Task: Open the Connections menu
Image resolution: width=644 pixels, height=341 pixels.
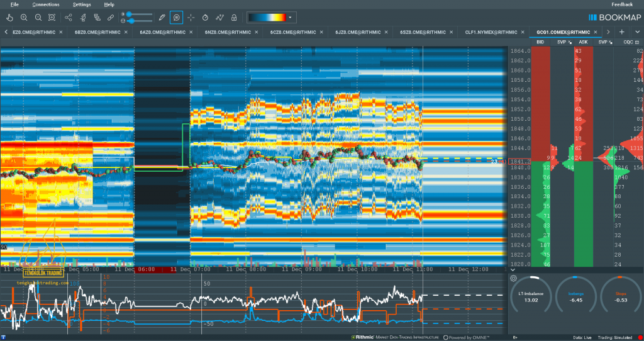Action: click(x=46, y=4)
